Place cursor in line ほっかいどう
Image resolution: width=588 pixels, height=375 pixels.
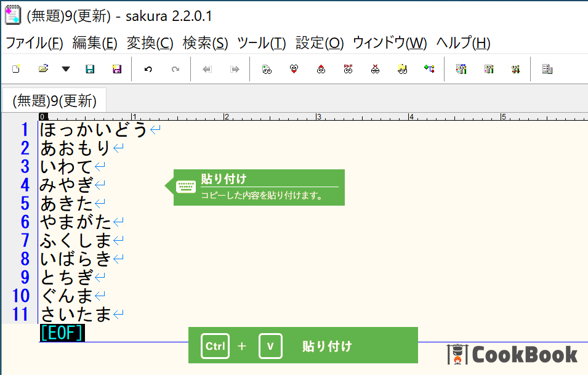[94, 130]
